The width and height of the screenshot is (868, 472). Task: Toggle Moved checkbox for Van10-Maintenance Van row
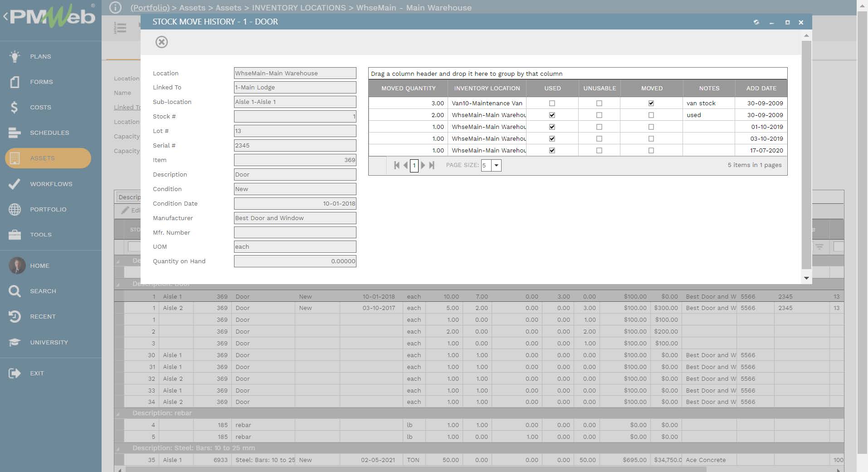651,103
